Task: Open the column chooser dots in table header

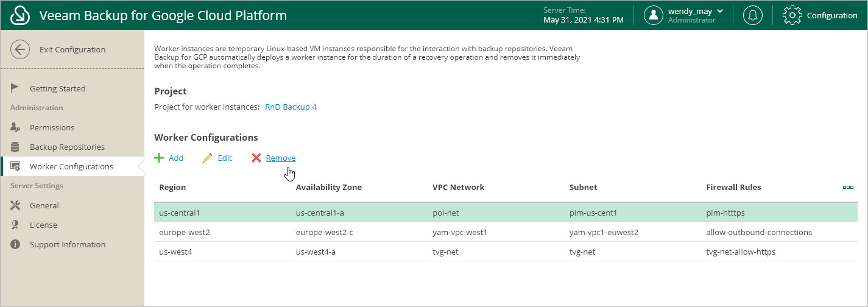Action: (848, 187)
